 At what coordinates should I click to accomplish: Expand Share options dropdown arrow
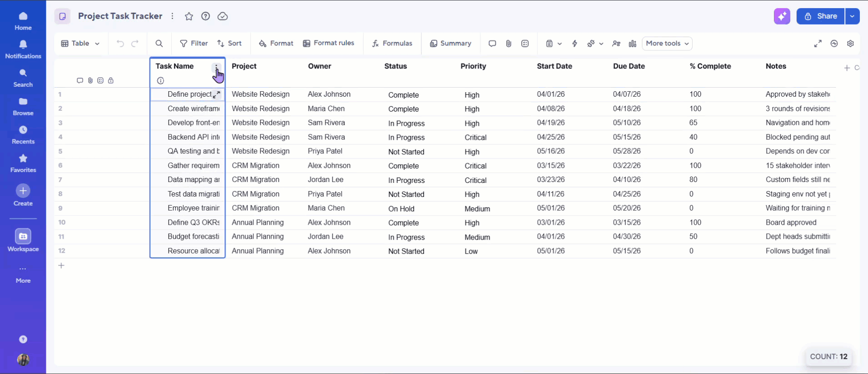[853, 16]
